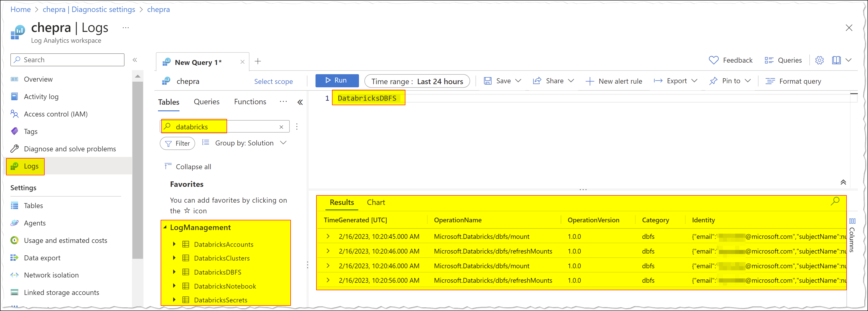The width and height of the screenshot is (868, 311).
Task: Click the Run query button
Action: [x=337, y=81]
